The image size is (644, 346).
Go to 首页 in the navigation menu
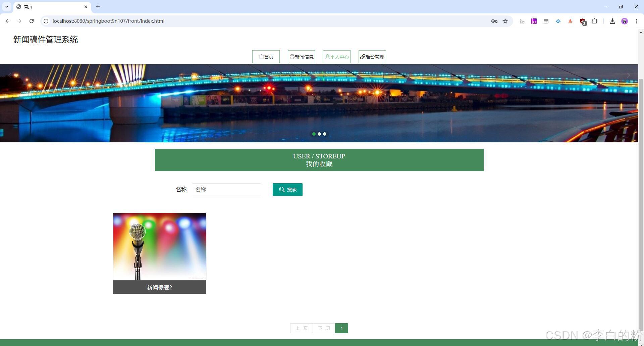click(x=266, y=57)
